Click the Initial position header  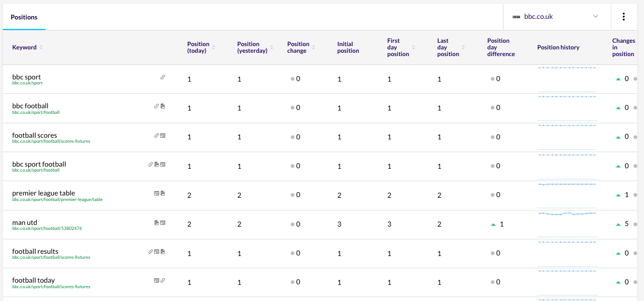[348, 47]
